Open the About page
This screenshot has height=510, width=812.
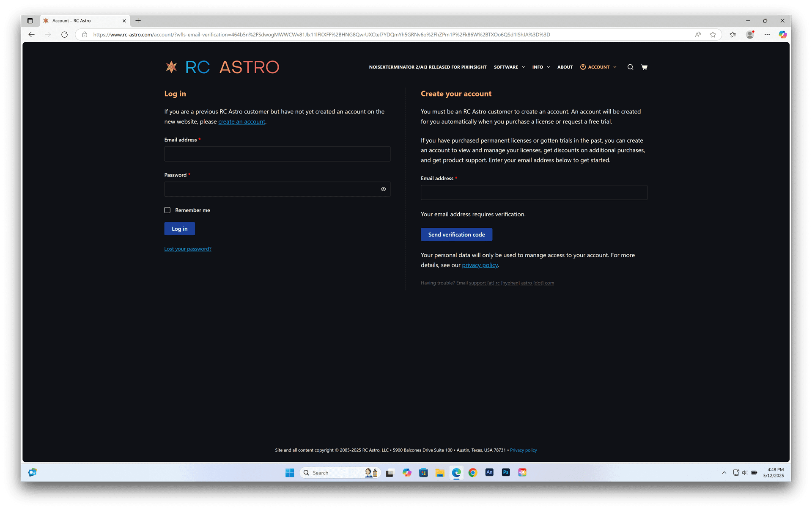565,67
